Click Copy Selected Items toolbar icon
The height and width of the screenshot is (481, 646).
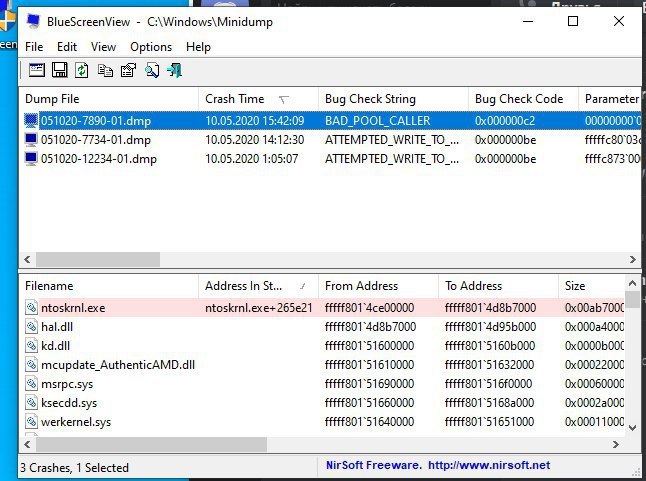tap(105, 71)
